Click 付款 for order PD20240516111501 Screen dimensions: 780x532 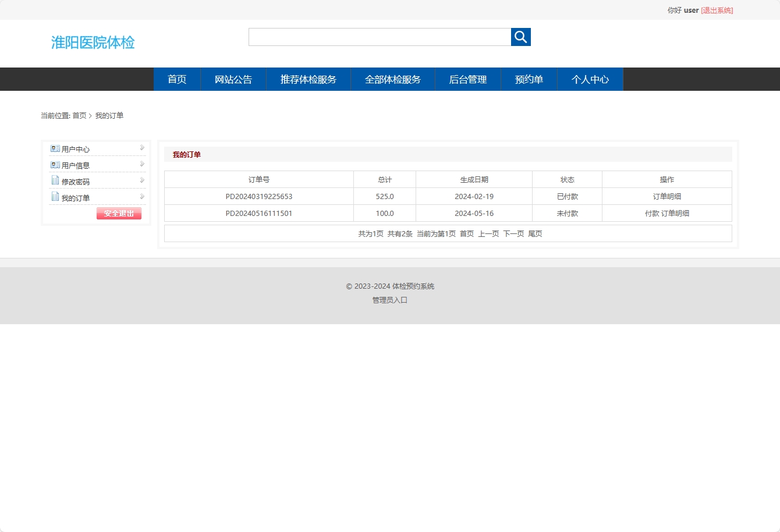pos(652,213)
